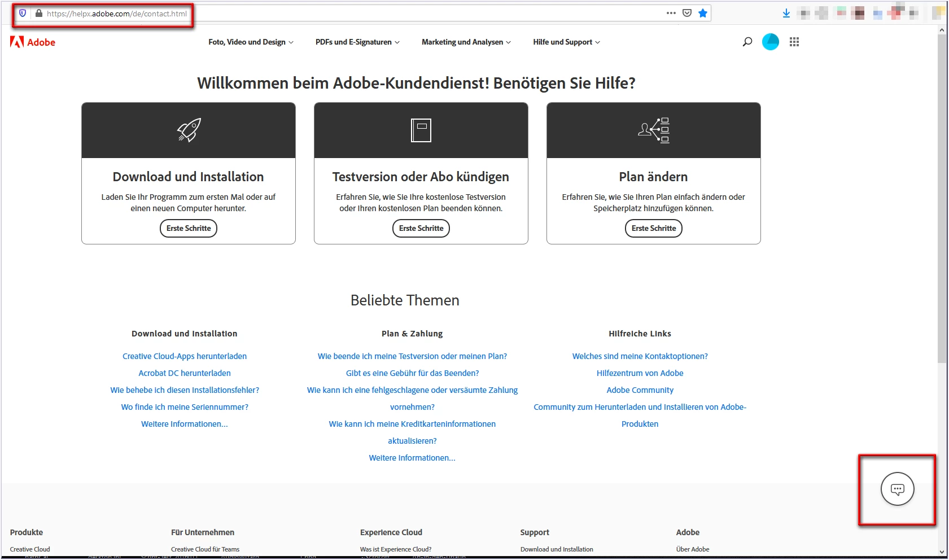
Task: Open the page actions three-dots menu
Action: coord(671,13)
